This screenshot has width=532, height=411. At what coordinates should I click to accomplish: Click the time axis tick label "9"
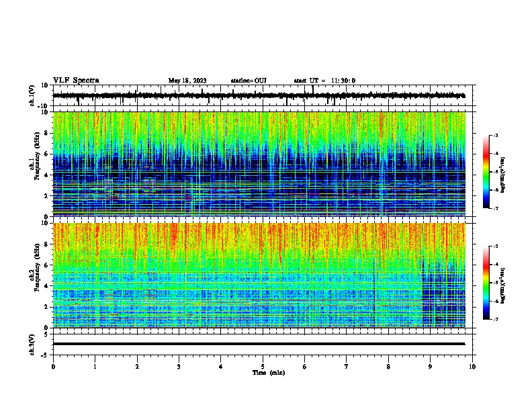point(430,367)
